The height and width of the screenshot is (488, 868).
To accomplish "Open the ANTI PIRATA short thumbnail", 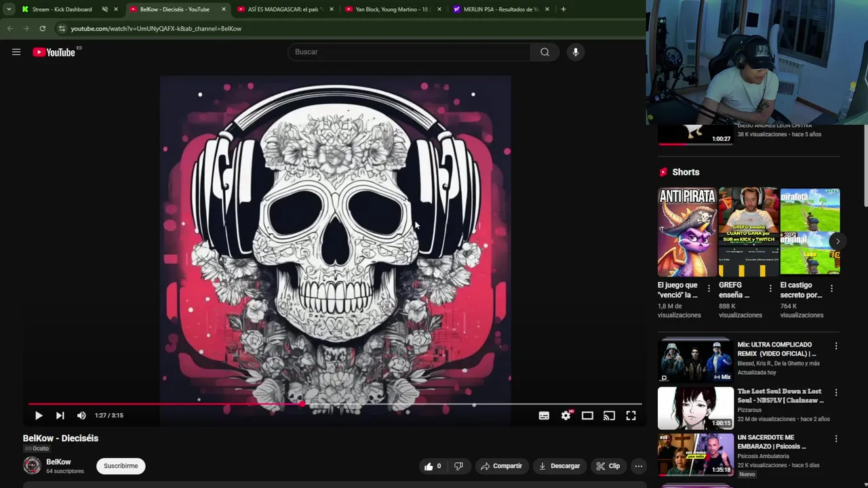I will tap(687, 232).
